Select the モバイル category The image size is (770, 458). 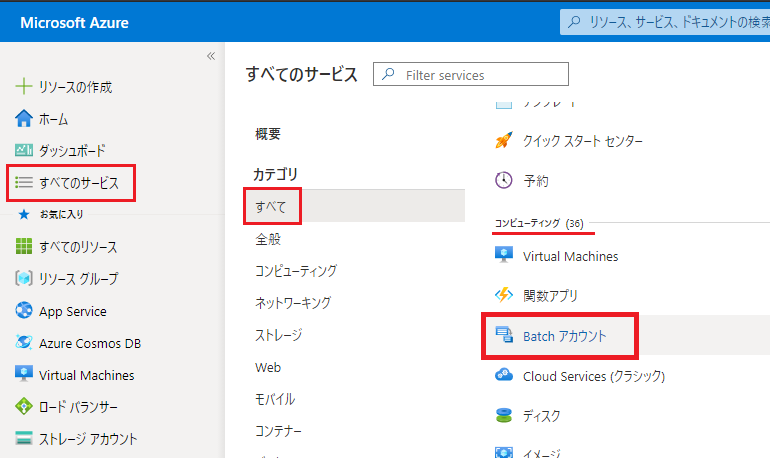pos(275,399)
